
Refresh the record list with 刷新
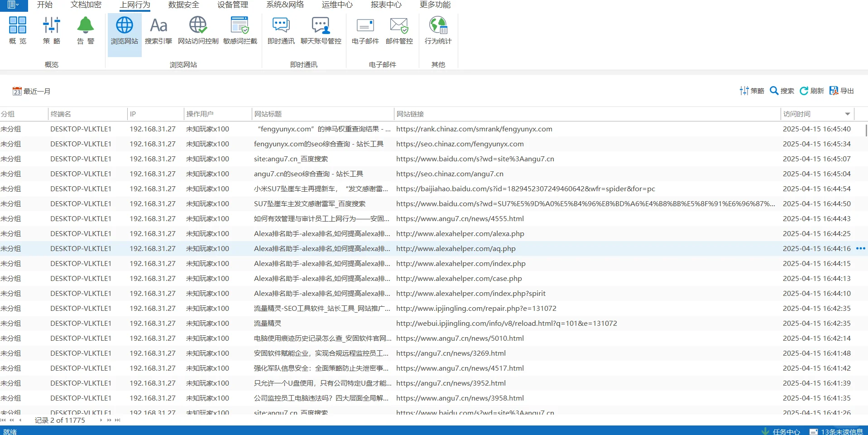(812, 91)
